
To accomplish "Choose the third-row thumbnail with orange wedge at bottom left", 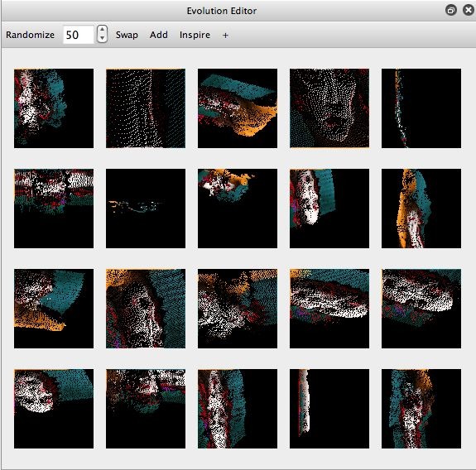I will [x=54, y=309].
